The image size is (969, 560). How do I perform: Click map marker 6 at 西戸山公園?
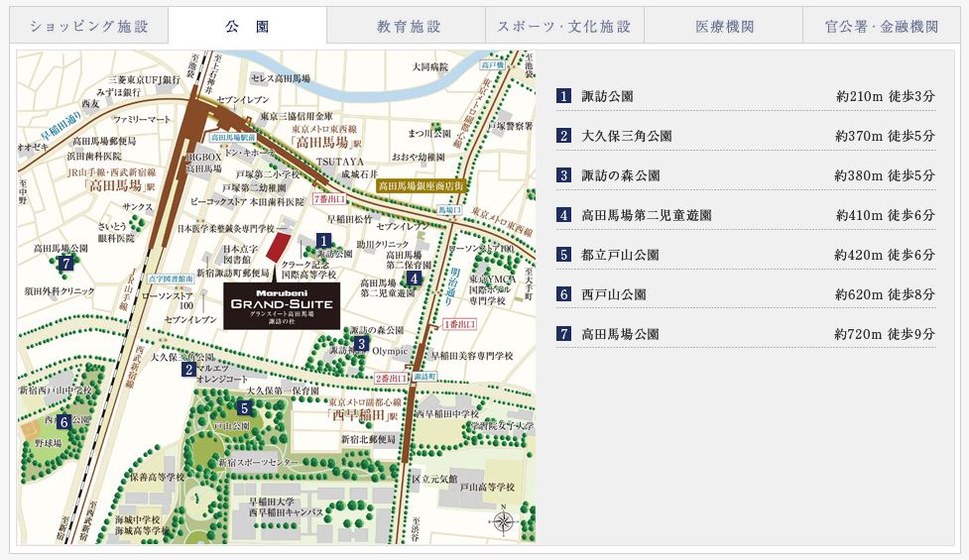point(63,421)
